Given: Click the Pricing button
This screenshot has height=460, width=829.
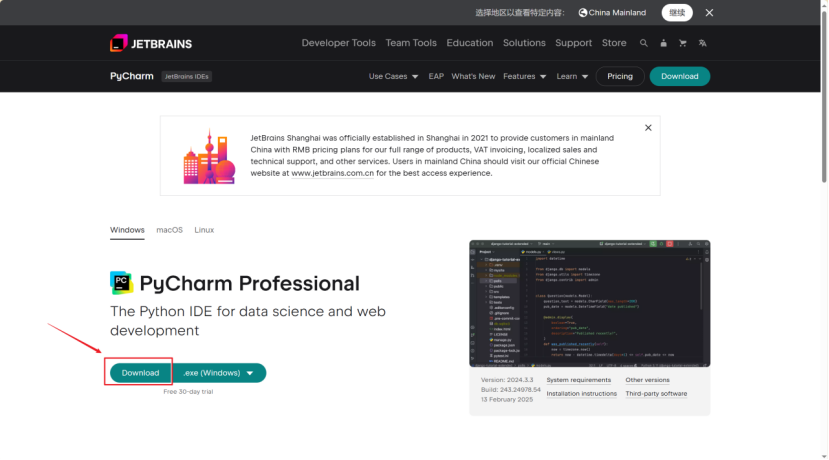Looking at the screenshot, I should click(x=620, y=76).
